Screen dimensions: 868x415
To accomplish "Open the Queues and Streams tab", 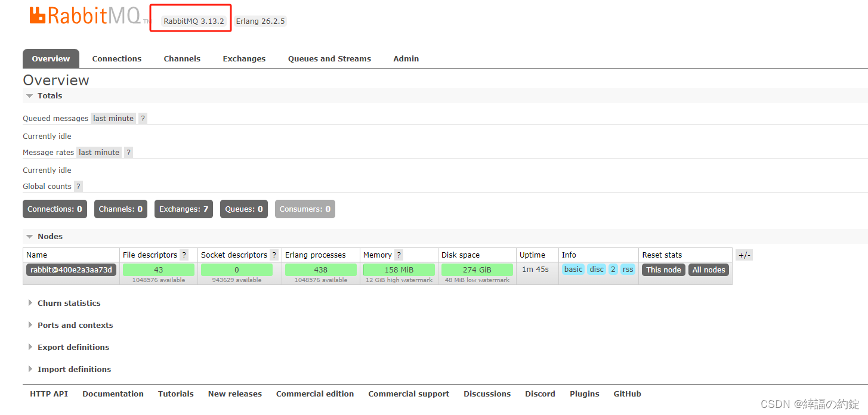I will pyautogui.click(x=329, y=58).
